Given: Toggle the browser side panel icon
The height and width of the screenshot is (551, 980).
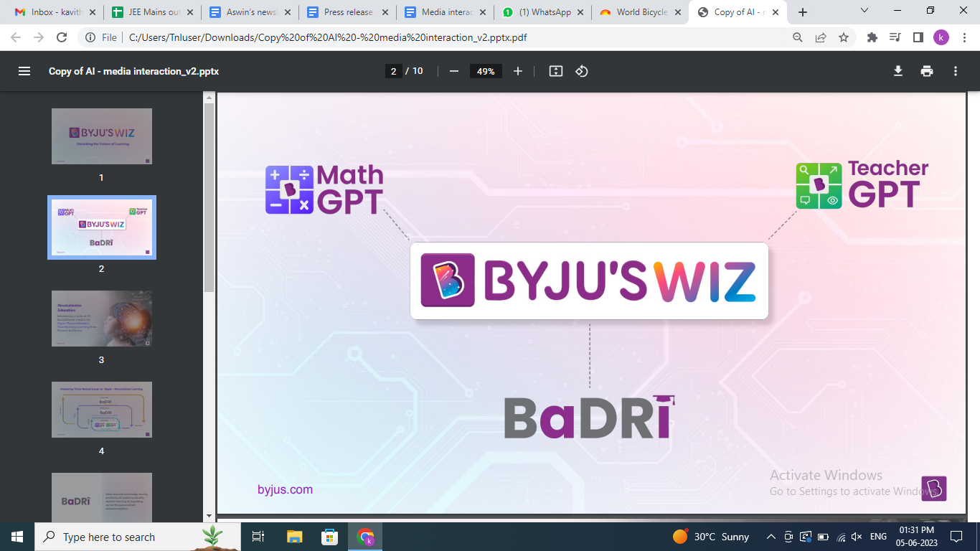Looking at the screenshot, I should coord(918,37).
